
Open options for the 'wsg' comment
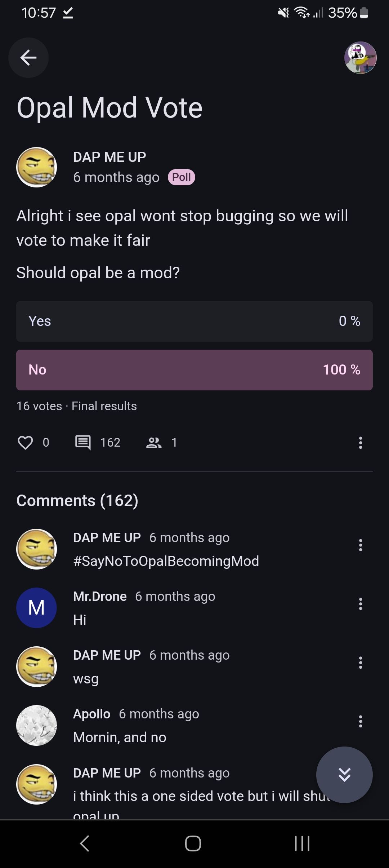360,663
